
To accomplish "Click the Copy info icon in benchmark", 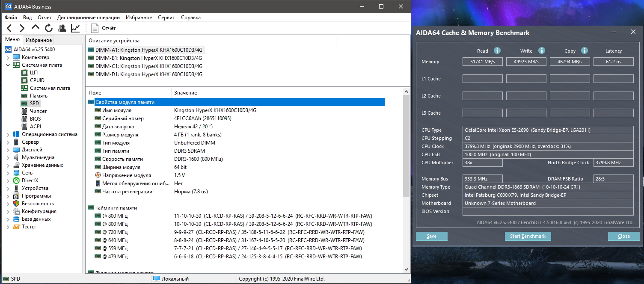I will pyautogui.click(x=585, y=50).
